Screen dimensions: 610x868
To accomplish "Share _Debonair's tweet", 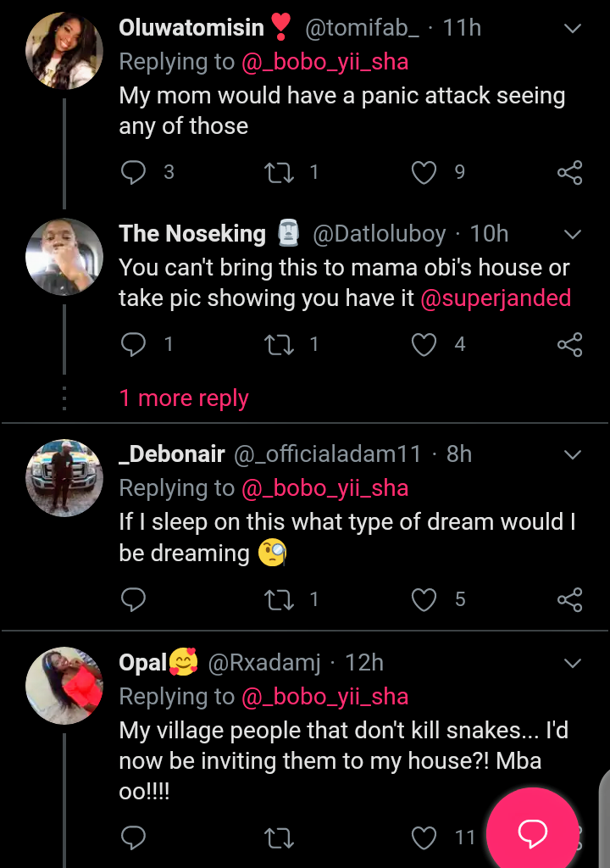I will pyautogui.click(x=570, y=600).
